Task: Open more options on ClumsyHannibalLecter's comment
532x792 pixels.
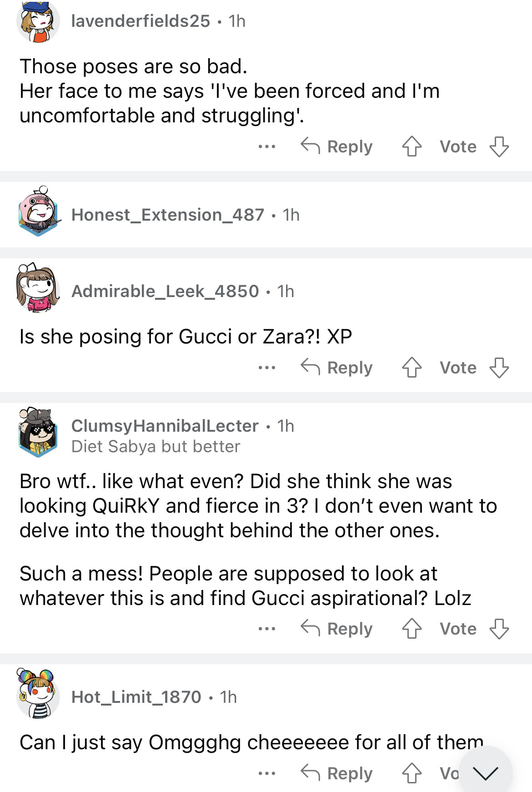Action: tap(266, 629)
